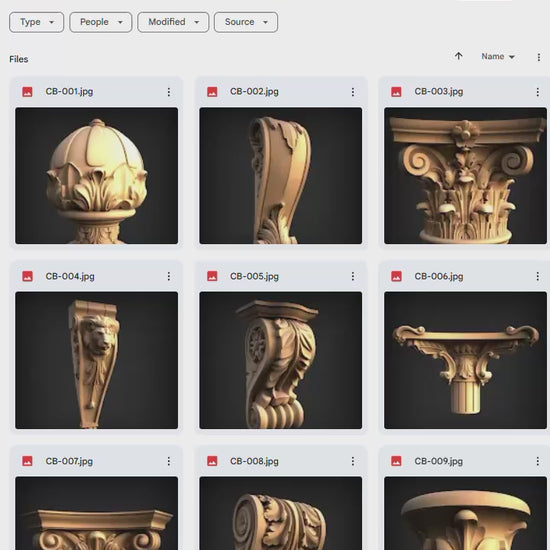
Task: Click the Files section heading
Action: point(19,59)
